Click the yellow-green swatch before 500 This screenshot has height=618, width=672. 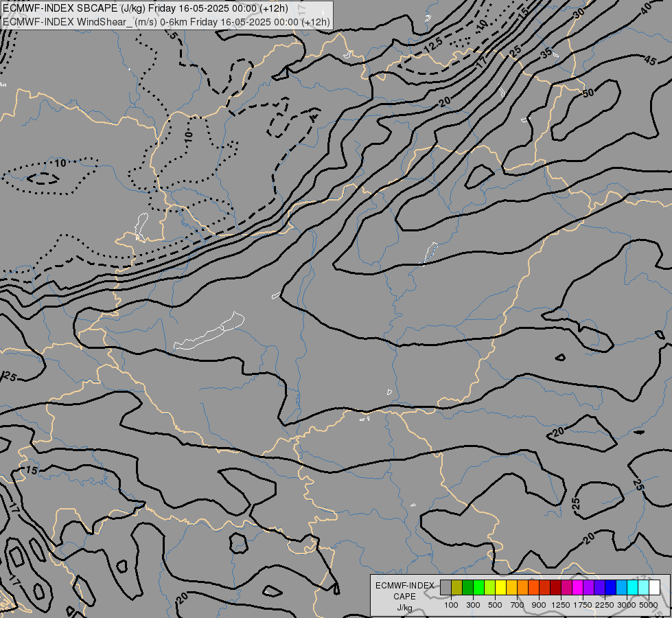(490, 587)
